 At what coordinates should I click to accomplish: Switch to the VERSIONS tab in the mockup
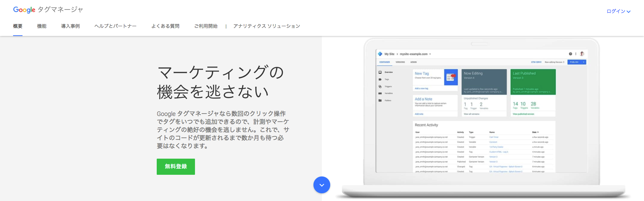click(400, 62)
